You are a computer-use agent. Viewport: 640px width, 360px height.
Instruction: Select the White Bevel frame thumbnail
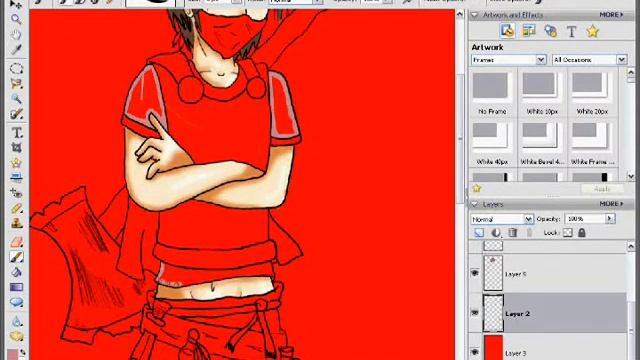(542, 144)
